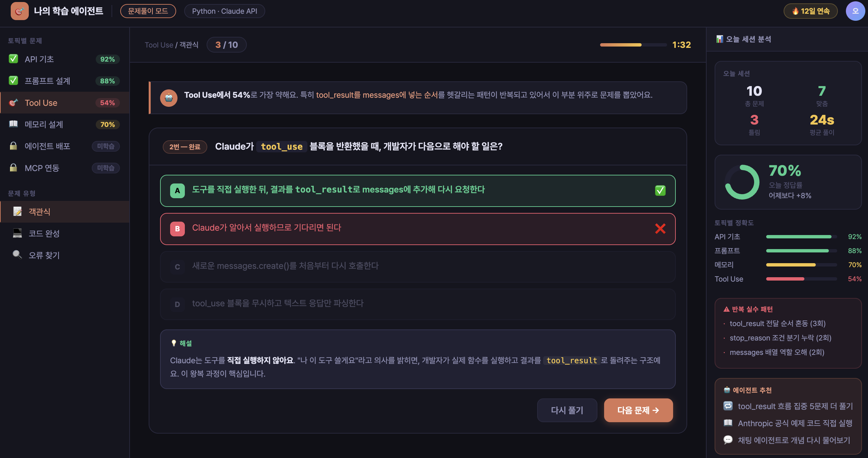Select the Tool Use topic target icon

(x=13, y=103)
